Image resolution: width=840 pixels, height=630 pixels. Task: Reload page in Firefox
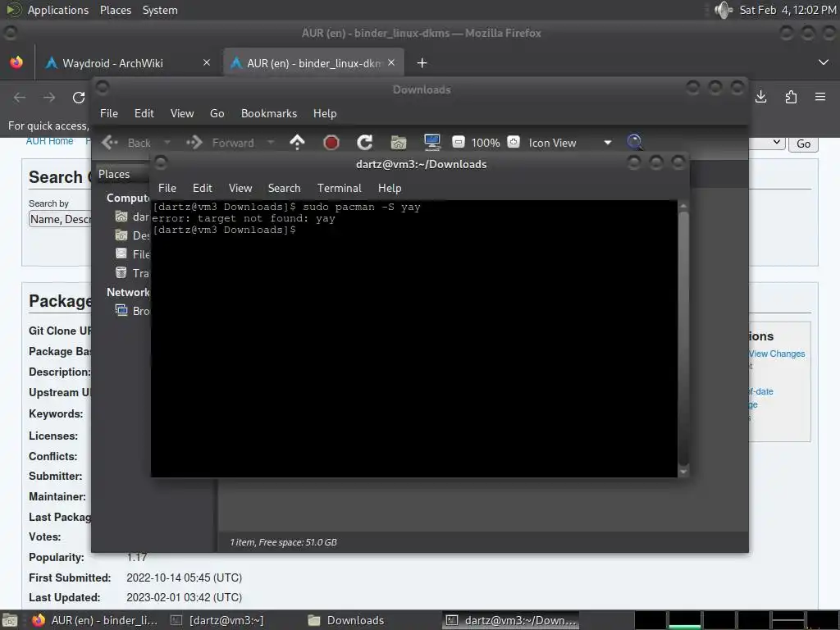tap(79, 98)
